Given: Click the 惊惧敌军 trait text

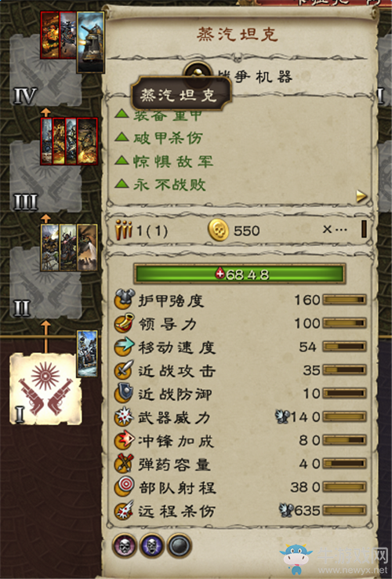Looking at the screenshot, I should click(173, 162).
